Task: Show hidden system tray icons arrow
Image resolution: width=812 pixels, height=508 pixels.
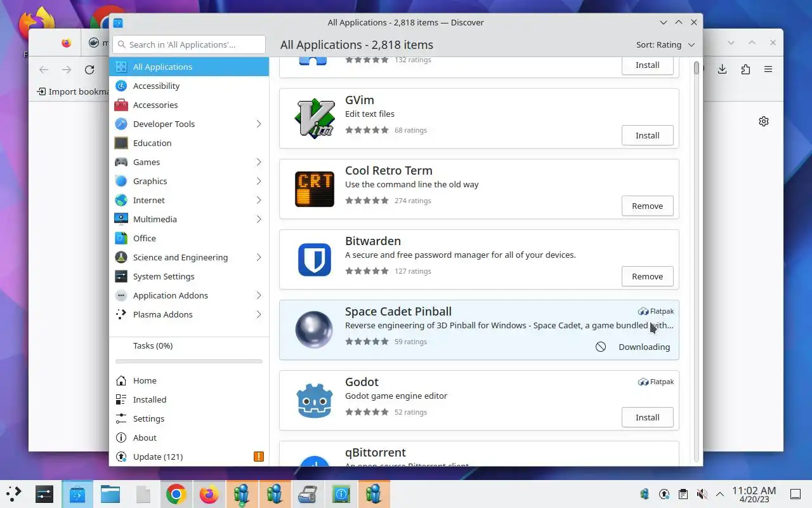Action: [x=720, y=494]
